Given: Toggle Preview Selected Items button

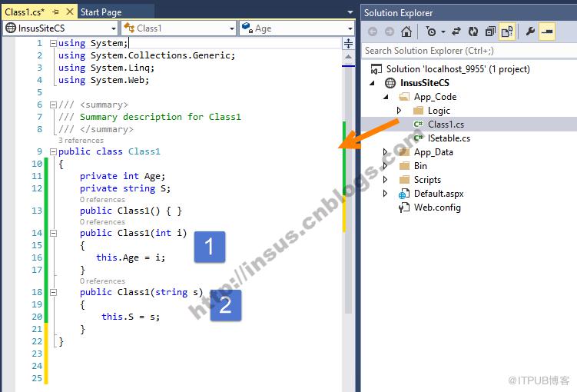Looking at the screenshot, I should click(x=547, y=32).
